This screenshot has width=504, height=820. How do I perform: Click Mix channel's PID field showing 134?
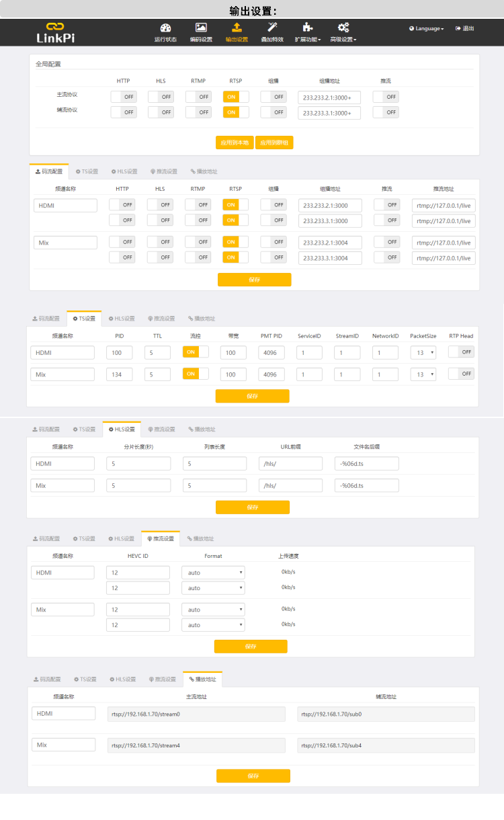click(x=119, y=374)
